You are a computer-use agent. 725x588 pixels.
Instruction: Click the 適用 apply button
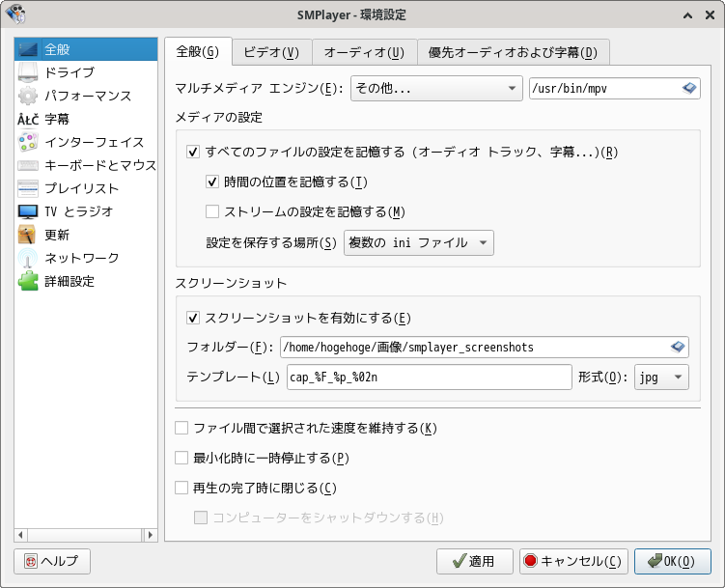[x=474, y=561]
